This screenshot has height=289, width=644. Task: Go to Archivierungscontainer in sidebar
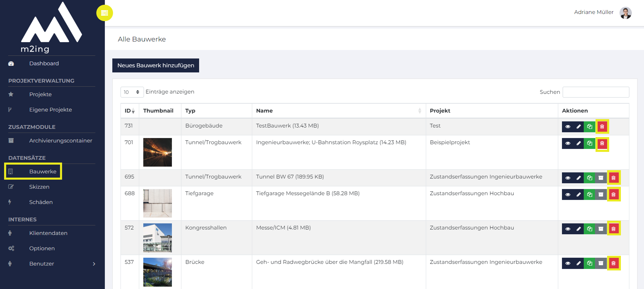[x=60, y=141]
